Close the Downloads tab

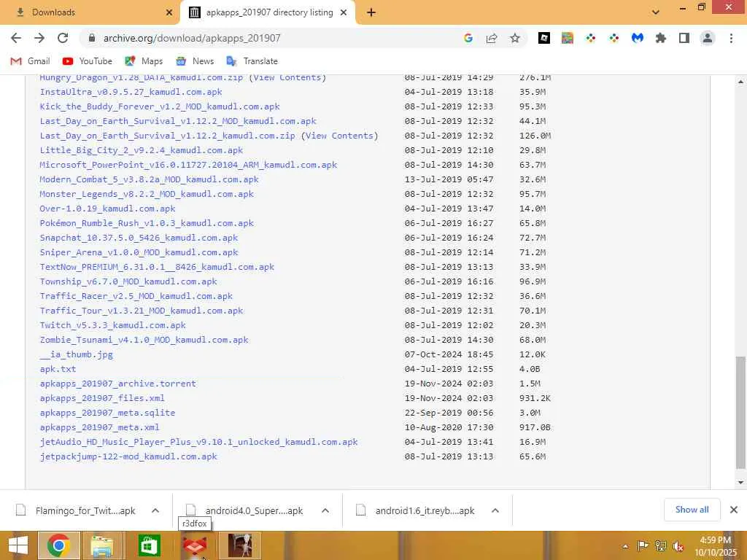[x=169, y=12]
